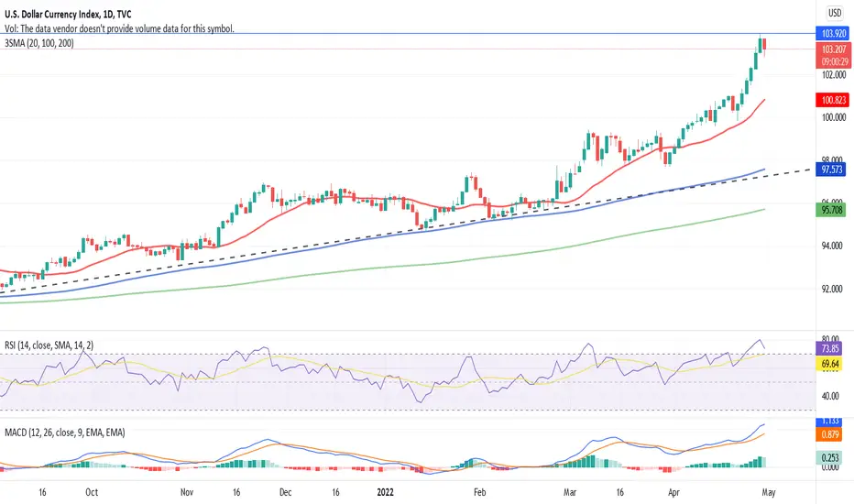This screenshot has height=504, width=854.
Task: Click the yellow 69.64 RSI average label
Action: coord(830,364)
